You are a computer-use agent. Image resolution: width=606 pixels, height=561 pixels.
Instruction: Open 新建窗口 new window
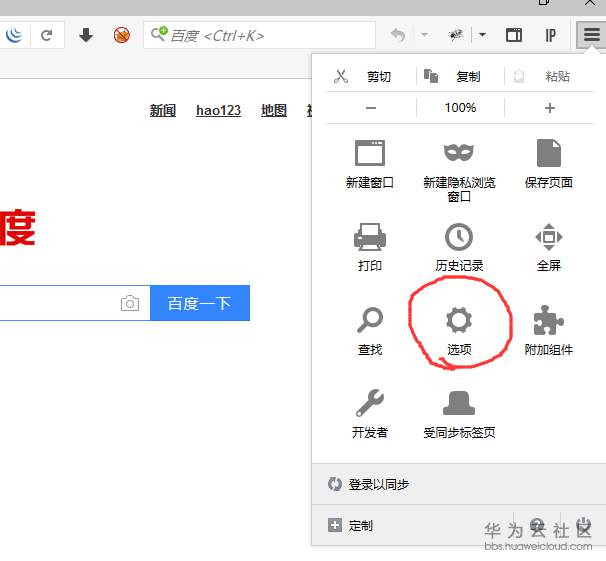pyautogui.click(x=370, y=165)
